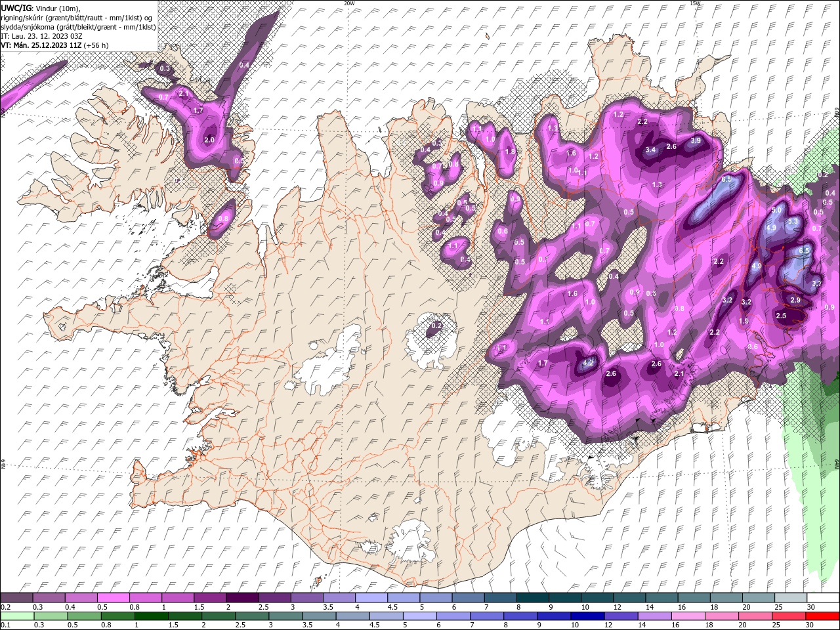Select the purple 12 rain legend swatch
The image size is (840, 630).
coord(621,616)
